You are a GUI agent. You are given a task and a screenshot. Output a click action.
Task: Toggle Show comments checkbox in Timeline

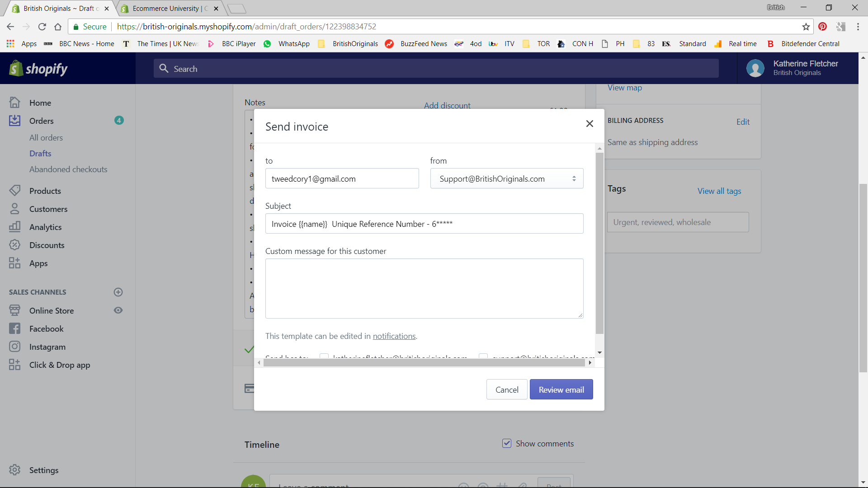(507, 443)
